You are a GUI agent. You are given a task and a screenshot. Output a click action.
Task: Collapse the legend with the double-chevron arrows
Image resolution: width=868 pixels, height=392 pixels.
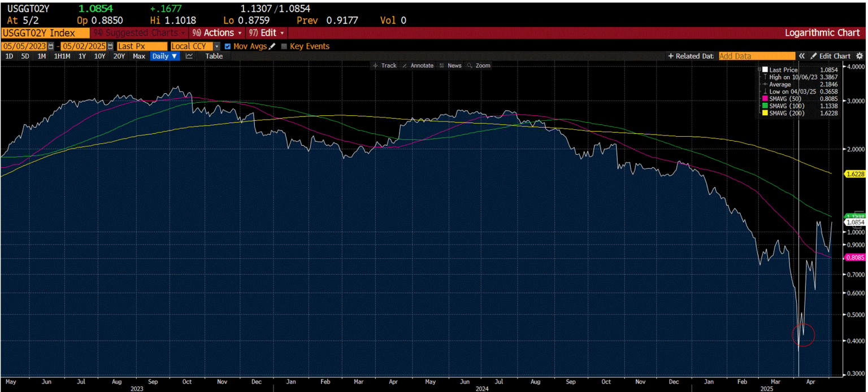coord(801,56)
